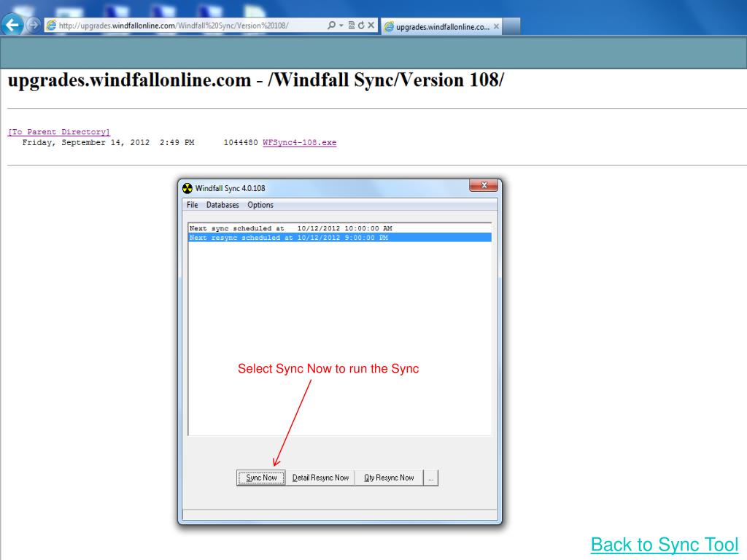Click the stop loading X icon in address bar
The image size is (747, 560).
(x=371, y=26)
